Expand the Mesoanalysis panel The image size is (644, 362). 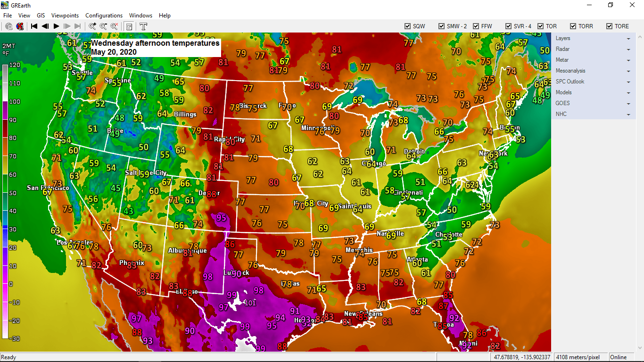(593, 71)
